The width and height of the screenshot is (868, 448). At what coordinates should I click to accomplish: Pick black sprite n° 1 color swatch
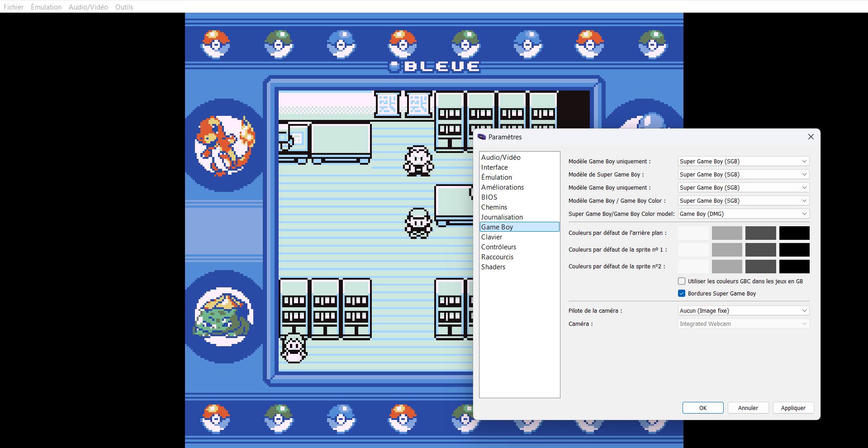pos(794,250)
